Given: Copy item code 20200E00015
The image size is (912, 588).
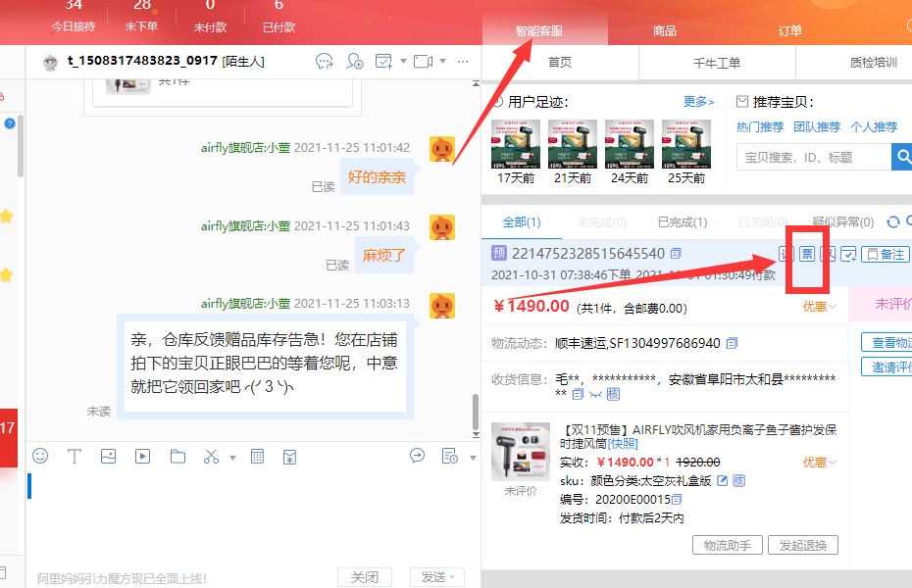Looking at the screenshot, I should (x=677, y=499).
